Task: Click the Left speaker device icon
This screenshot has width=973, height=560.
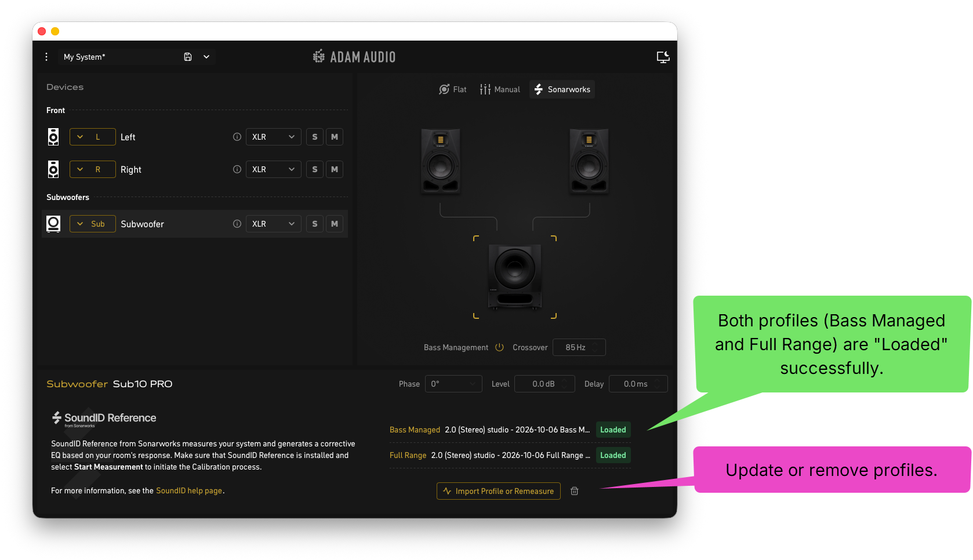Action: click(x=53, y=137)
